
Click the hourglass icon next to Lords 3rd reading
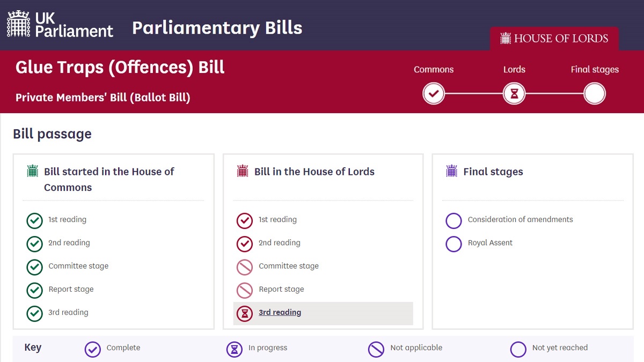tap(245, 313)
